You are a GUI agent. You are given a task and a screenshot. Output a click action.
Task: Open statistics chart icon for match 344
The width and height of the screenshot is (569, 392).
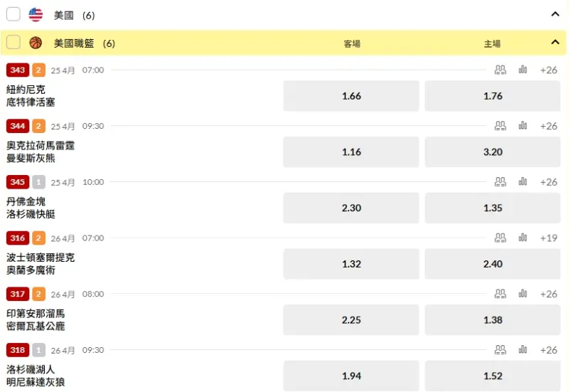coord(523,126)
